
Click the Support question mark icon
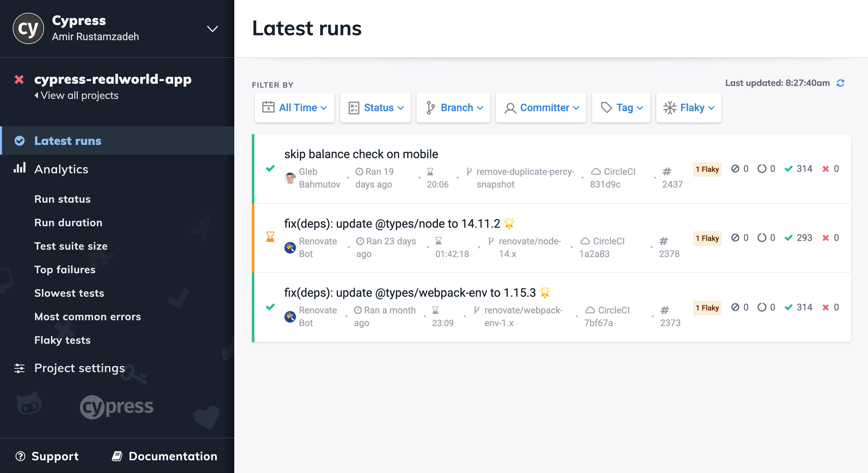pos(20,456)
